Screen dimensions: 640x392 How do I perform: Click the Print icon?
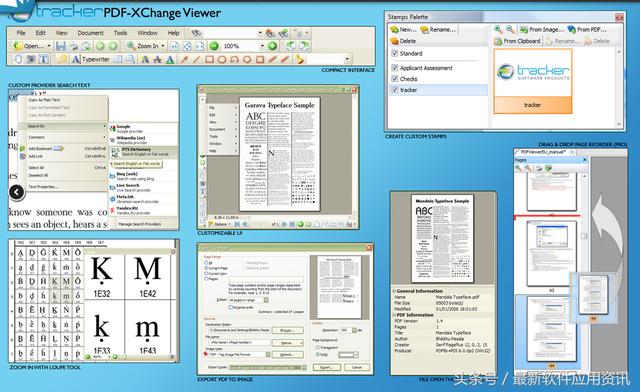point(73,46)
